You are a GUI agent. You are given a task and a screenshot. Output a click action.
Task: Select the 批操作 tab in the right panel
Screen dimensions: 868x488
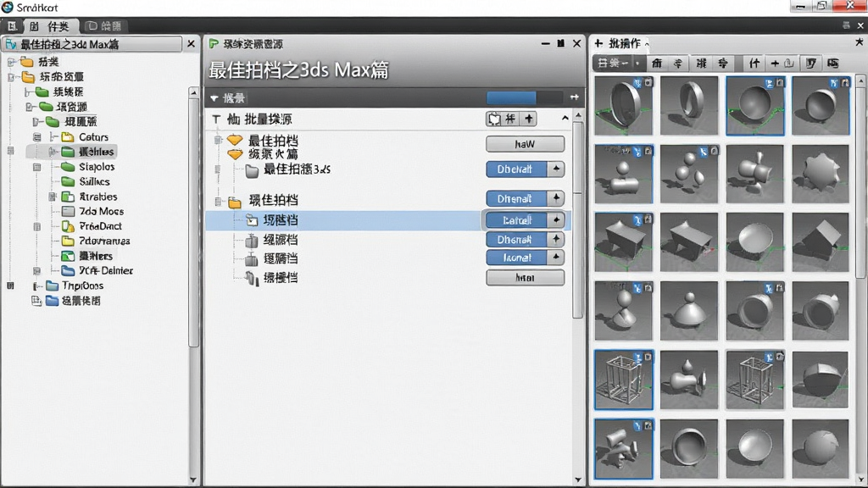[x=625, y=43]
